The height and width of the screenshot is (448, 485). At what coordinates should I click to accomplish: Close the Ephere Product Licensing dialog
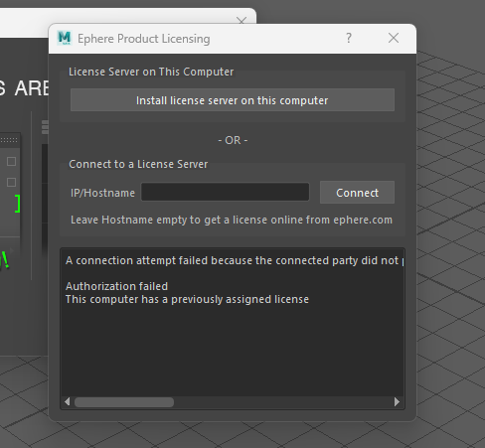point(394,38)
